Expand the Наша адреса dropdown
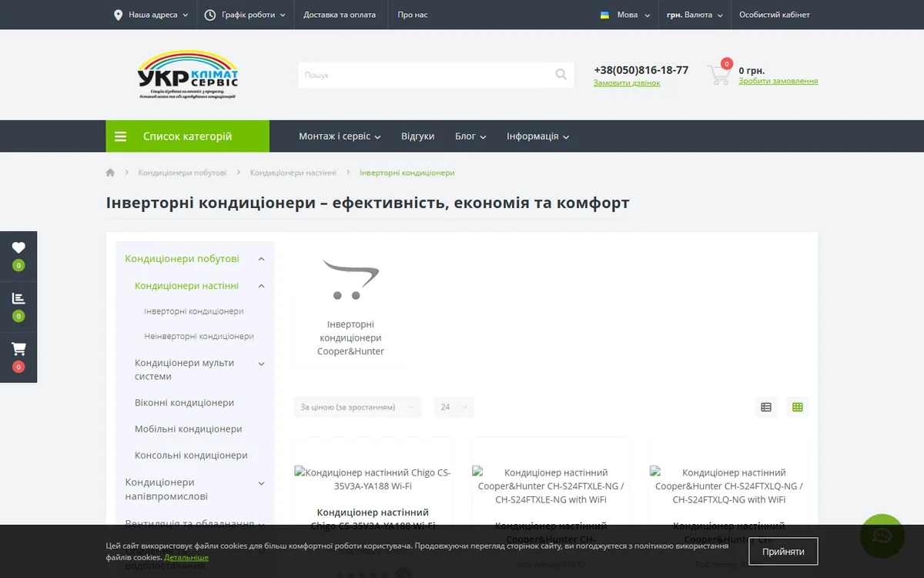Screen dimensions: 924x578 pos(151,15)
